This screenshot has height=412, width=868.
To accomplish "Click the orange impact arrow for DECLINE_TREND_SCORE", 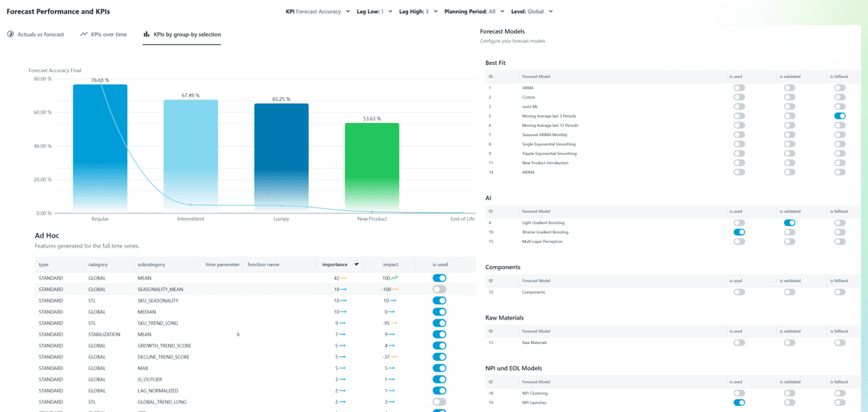I will 394,357.
